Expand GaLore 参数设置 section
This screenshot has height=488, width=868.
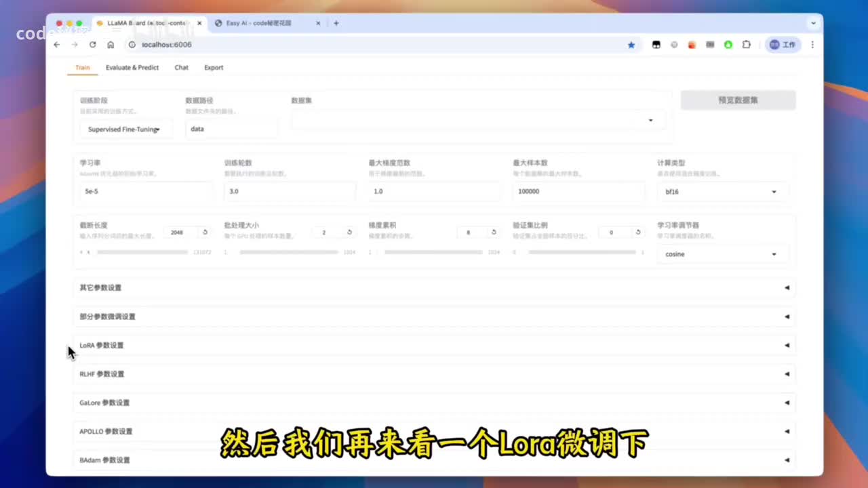click(x=434, y=403)
